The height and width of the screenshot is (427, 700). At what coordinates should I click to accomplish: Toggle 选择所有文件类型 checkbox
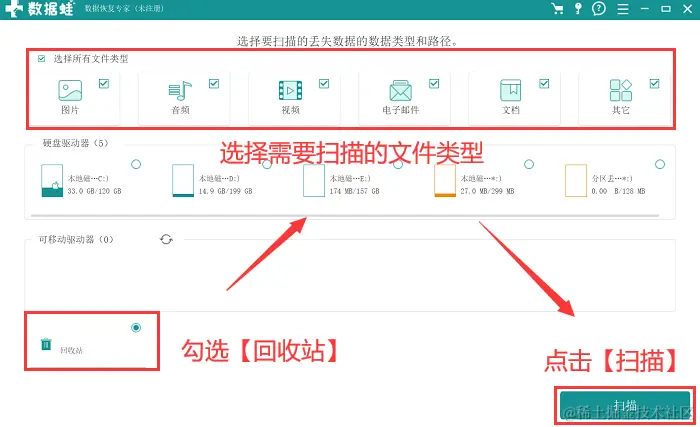point(42,59)
